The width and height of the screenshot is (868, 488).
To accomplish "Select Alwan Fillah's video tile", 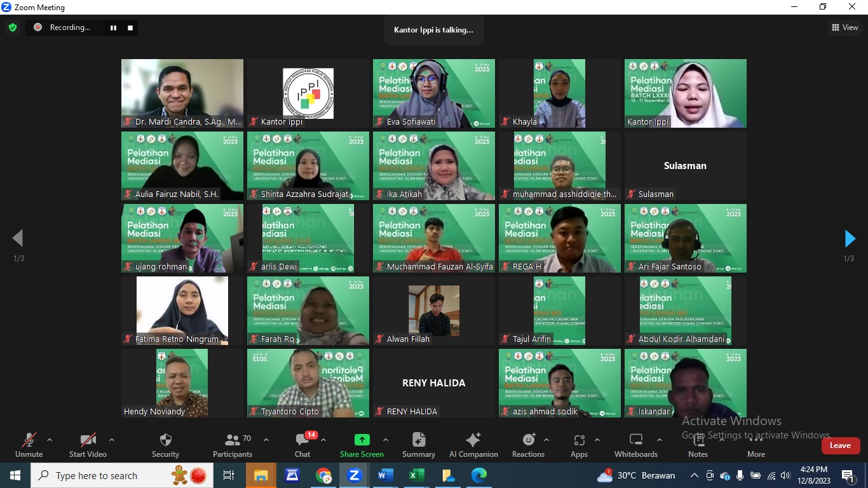I will pyautogui.click(x=434, y=311).
